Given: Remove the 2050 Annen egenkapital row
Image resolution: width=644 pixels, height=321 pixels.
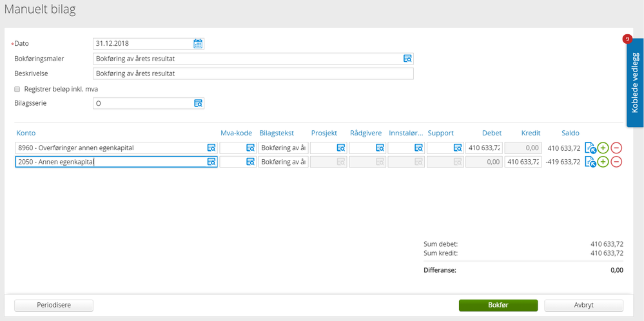Looking at the screenshot, I should [616, 162].
